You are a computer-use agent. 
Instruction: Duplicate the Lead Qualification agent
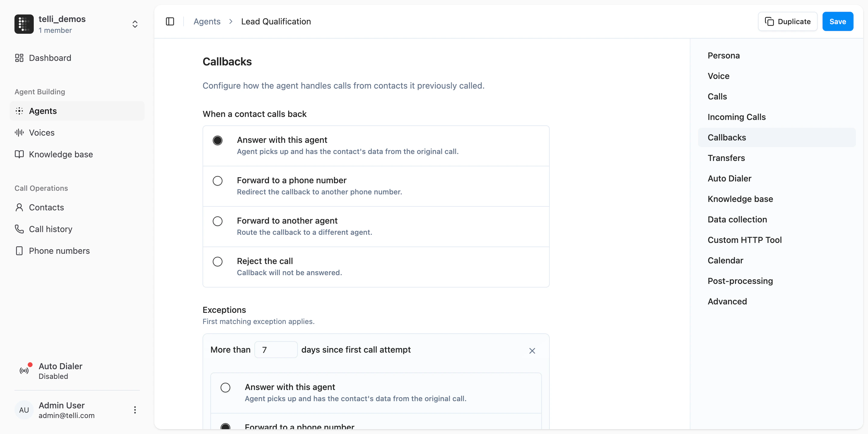click(x=788, y=21)
